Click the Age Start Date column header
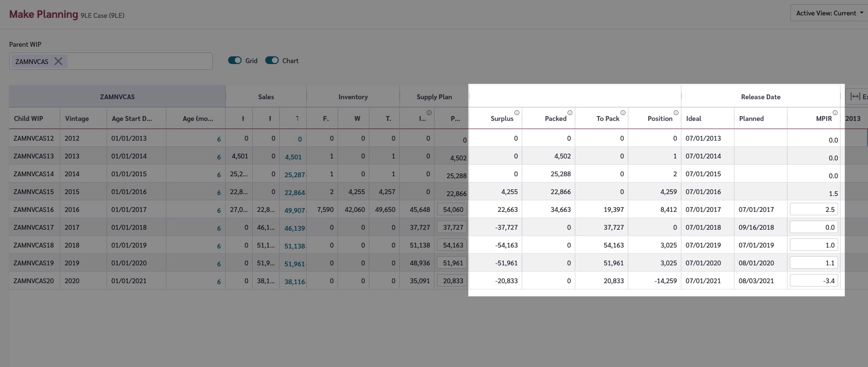 click(x=131, y=118)
